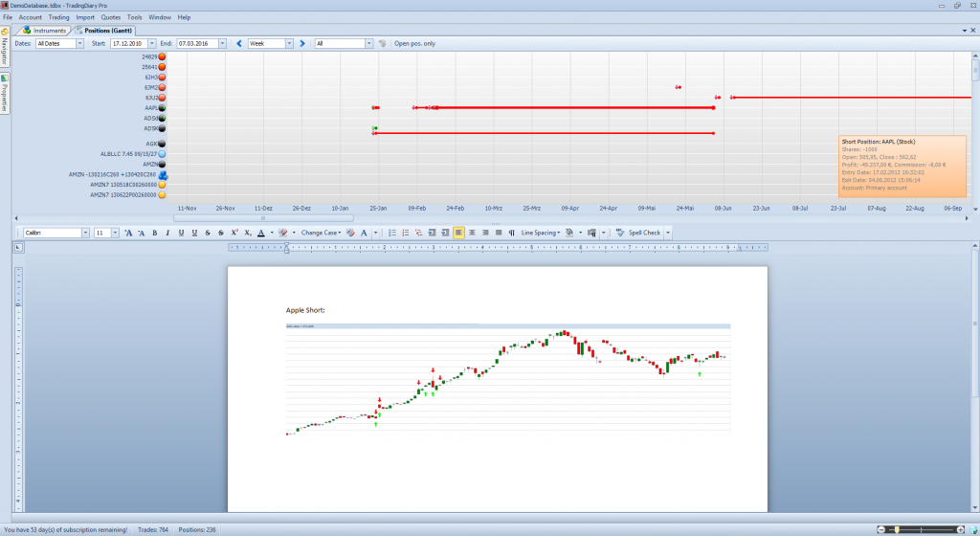
Task: Toggle double strikethrough formatting
Action: [221, 233]
